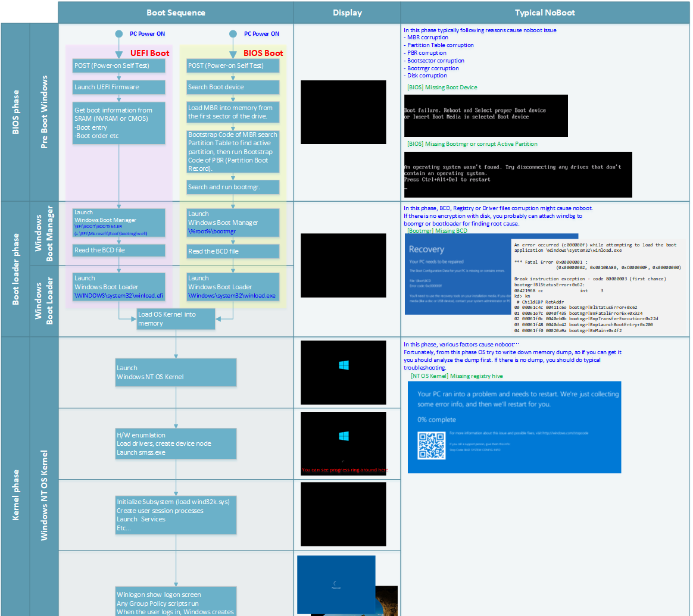Viewport: 693px width, 616px height.
Task: Click PC Power ON circle above UEFI Boot
Action: coord(119,33)
